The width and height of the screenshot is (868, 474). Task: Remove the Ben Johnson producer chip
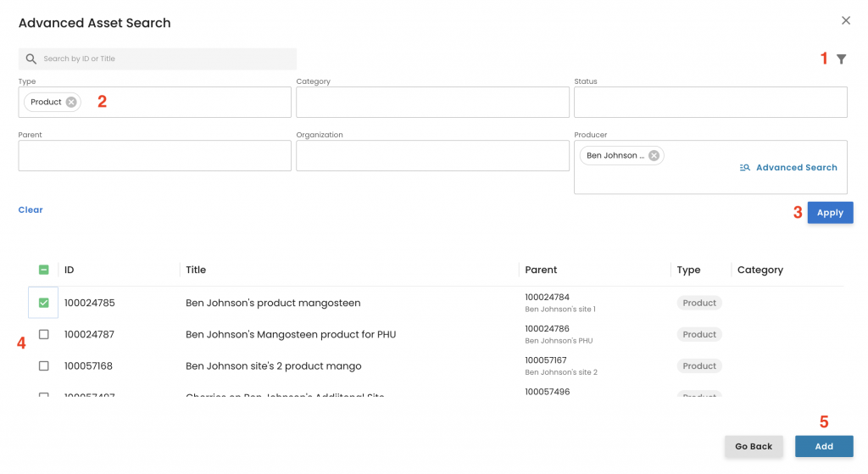coord(654,155)
